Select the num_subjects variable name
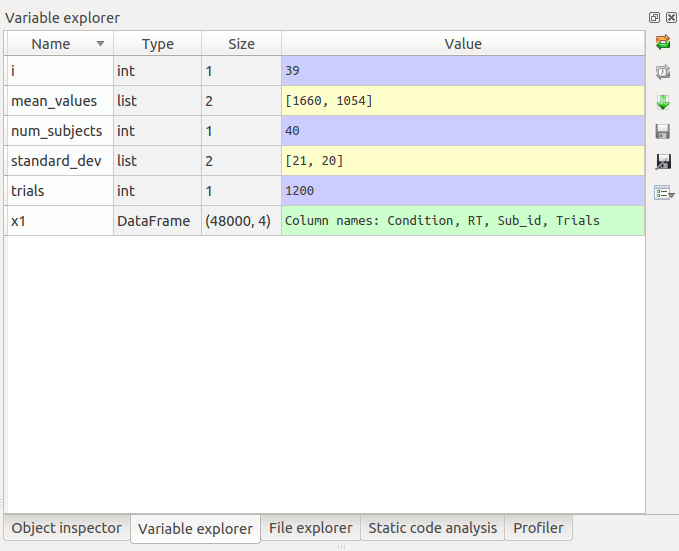This screenshot has height=551, width=679. 60,131
